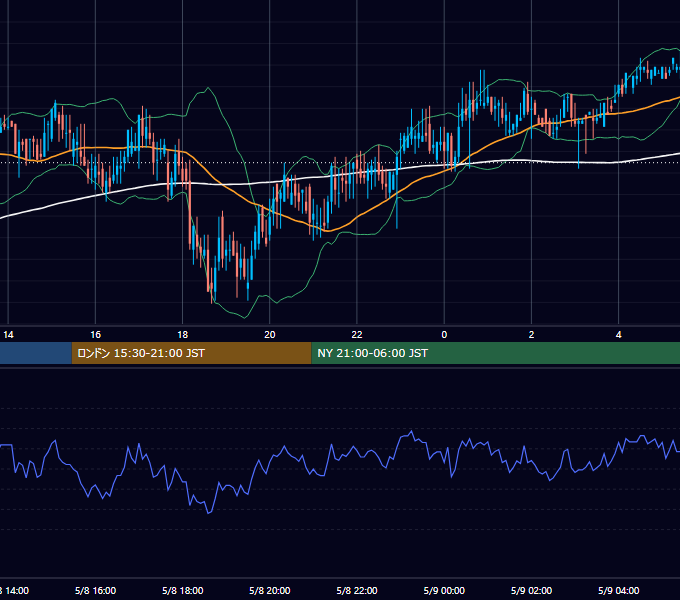Click the 5/8 16:00 indicator time label
Screen dimensions: 680x600
click(x=95, y=590)
